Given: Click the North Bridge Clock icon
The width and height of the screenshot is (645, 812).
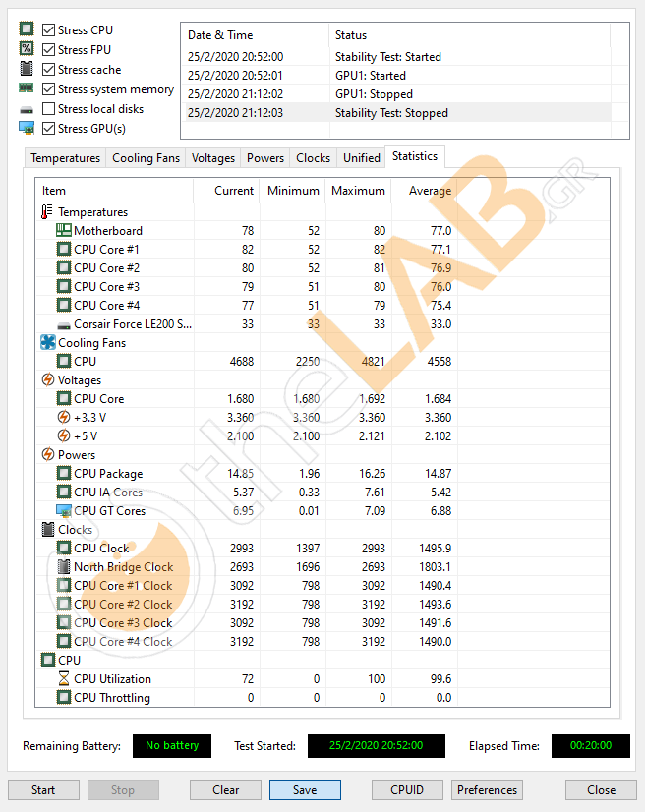Looking at the screenshot, I should click(x=64, y=566).
